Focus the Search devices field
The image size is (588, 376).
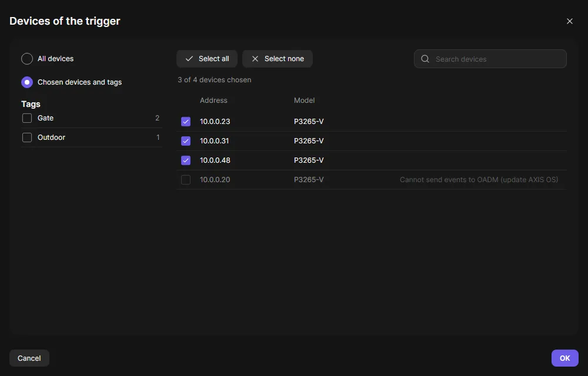(x=490, y=59)
